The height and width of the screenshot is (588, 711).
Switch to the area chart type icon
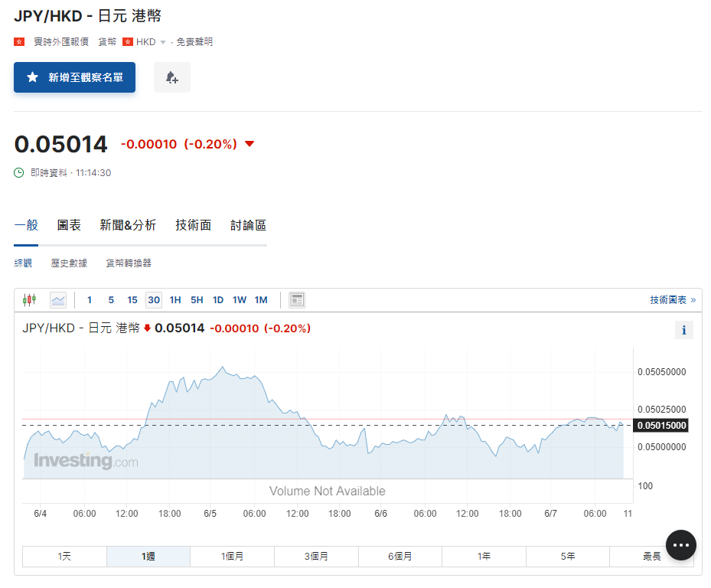(x=57, y=299)
